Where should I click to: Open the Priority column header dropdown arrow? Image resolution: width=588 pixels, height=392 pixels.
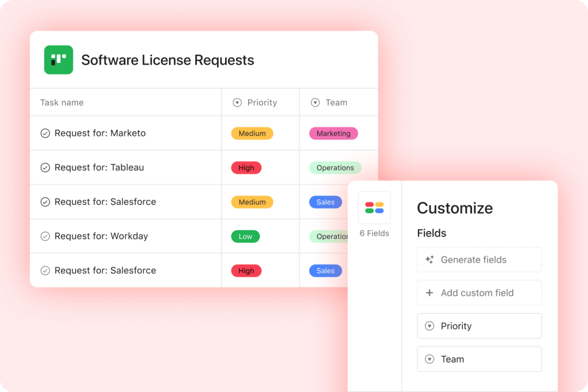tap(237, 103)
